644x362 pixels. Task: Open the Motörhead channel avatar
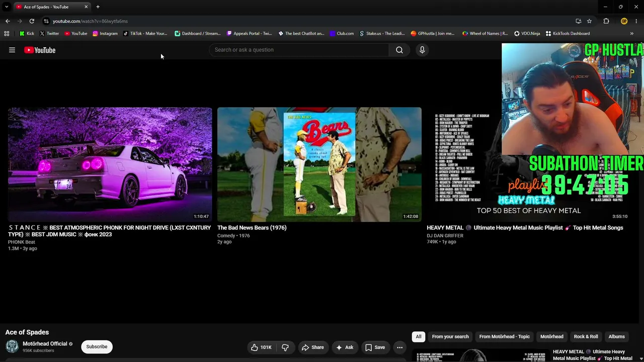click(12, 346)
